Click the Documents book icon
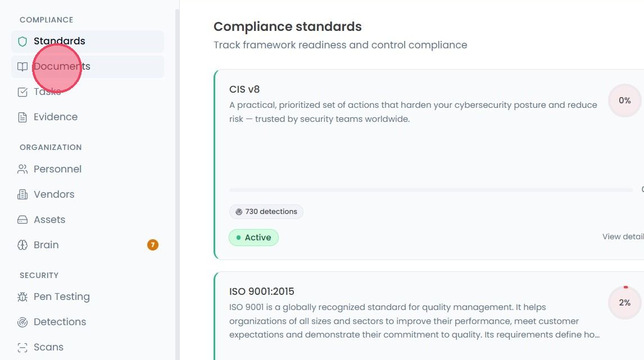 coord(22,66)
